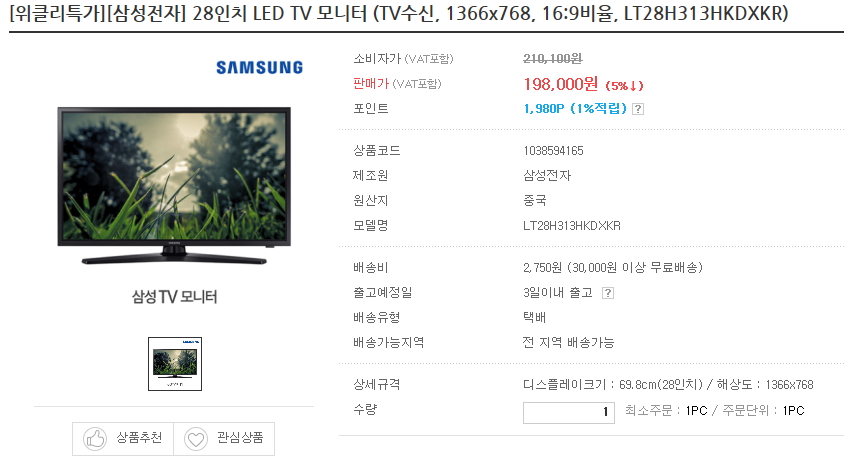Viewport: 844px width, 459px height.
Task: Click the product title heading text
Action: (399, 12)
